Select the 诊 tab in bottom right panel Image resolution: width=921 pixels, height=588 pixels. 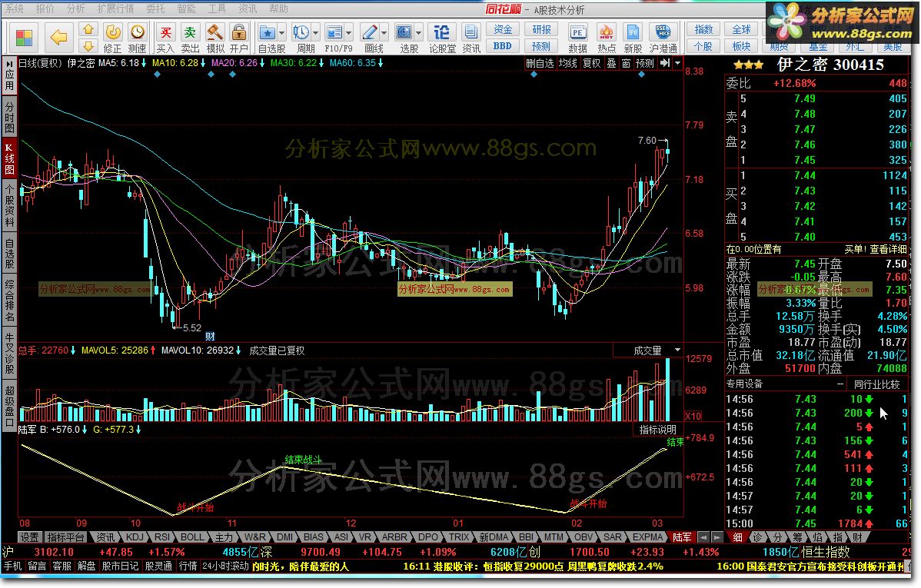pyautogui.click(x=758, y=537)
